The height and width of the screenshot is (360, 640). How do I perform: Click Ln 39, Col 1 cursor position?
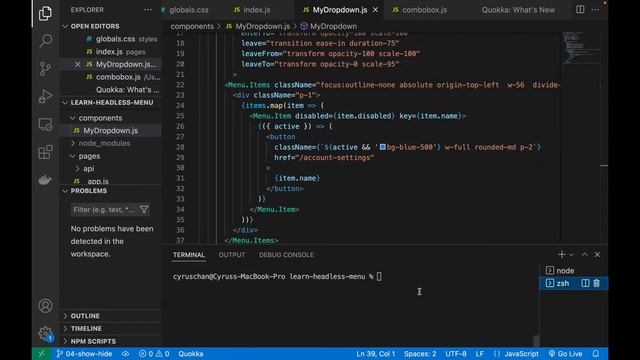click(x=376, y=354)
